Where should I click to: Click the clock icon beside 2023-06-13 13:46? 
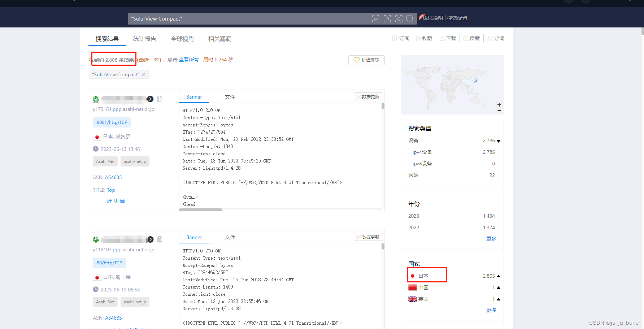pos(96,149)
